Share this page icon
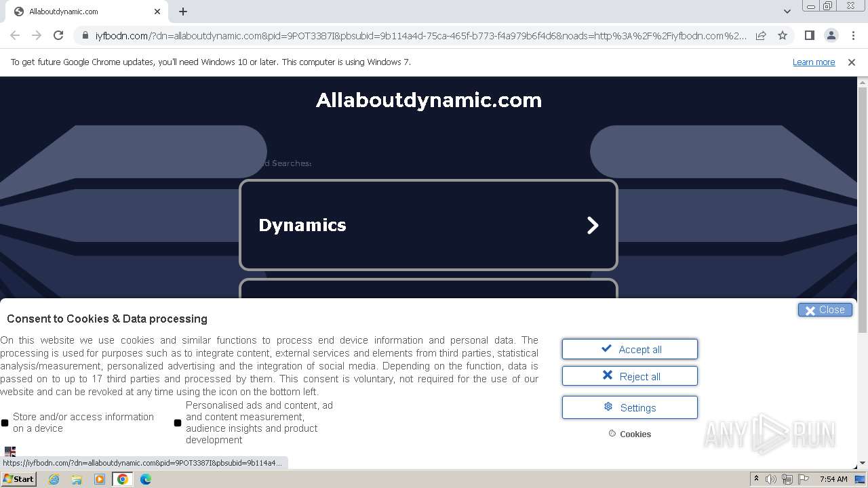 pos(761,35)
